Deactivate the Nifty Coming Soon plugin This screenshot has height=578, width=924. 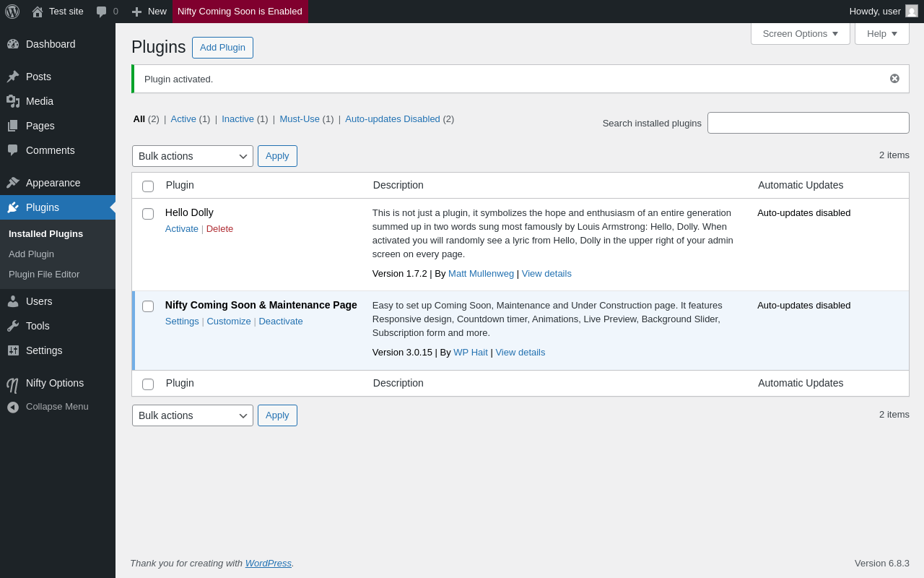[281, 322]
